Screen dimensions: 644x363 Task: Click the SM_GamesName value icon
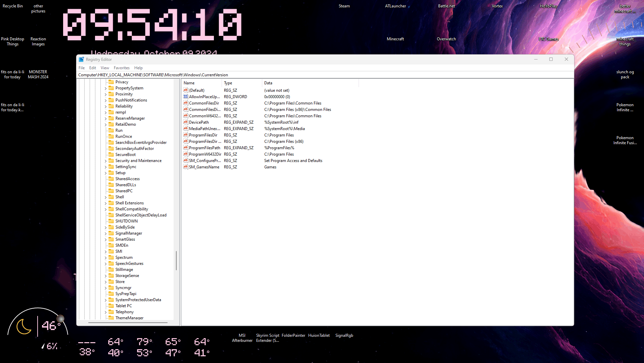point(186,167)
